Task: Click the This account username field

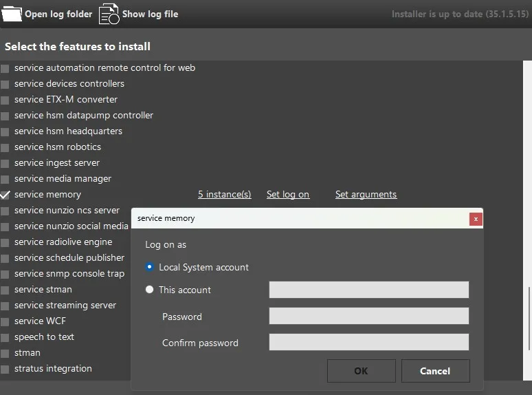Action: tap(368, 290)
